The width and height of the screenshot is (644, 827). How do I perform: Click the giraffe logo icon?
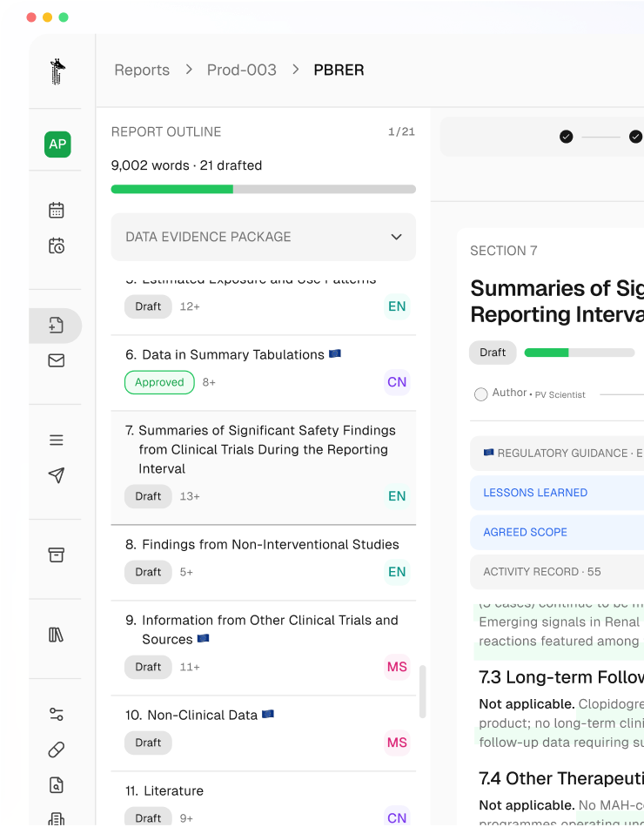point(57,71)
